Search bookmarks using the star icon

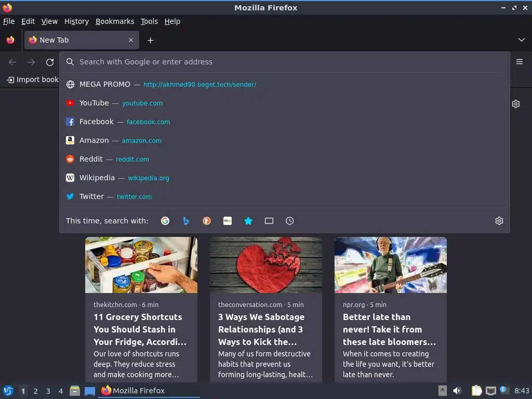click(248, 221)
